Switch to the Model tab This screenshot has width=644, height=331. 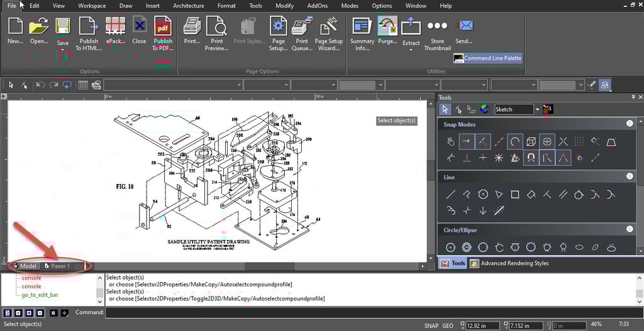click(x=25, y=266)
